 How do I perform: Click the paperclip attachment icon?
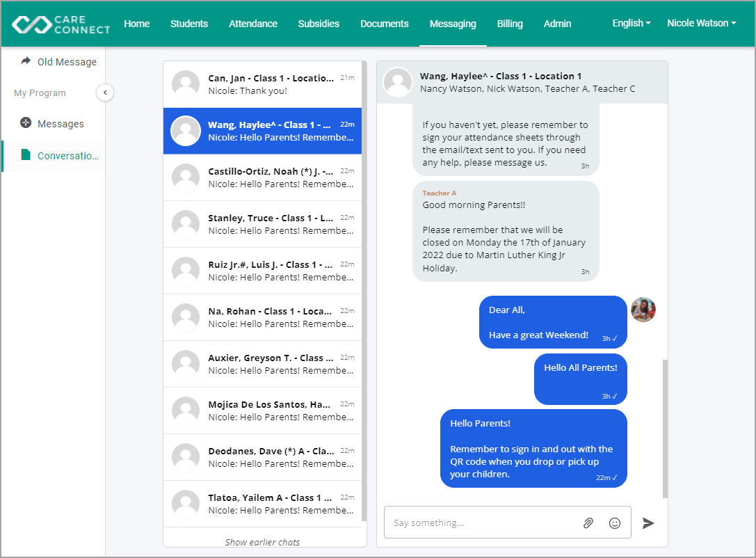(x=588, y=523)
